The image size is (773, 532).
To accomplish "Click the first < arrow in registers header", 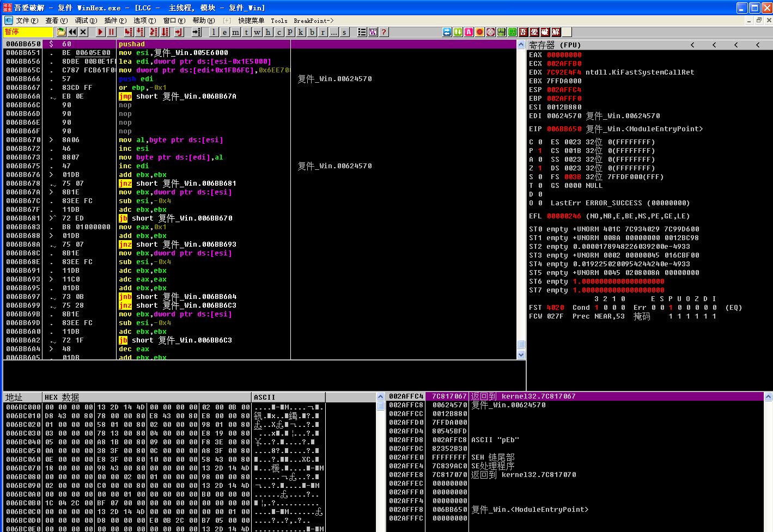I will click(x=692, y=45).
